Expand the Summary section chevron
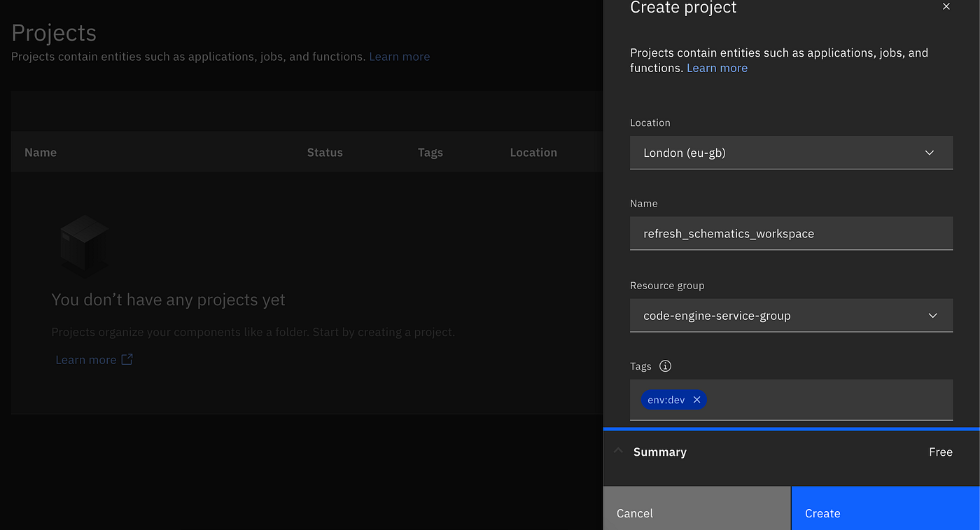 [618, 452]
